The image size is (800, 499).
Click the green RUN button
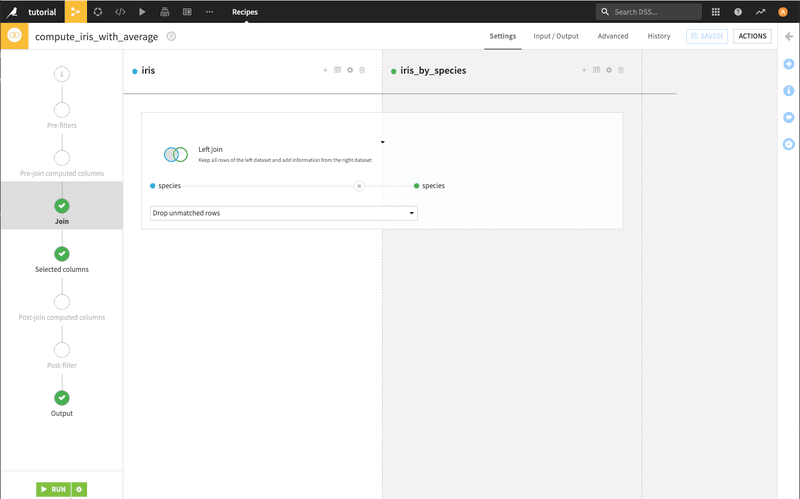[x=54, y=489]
